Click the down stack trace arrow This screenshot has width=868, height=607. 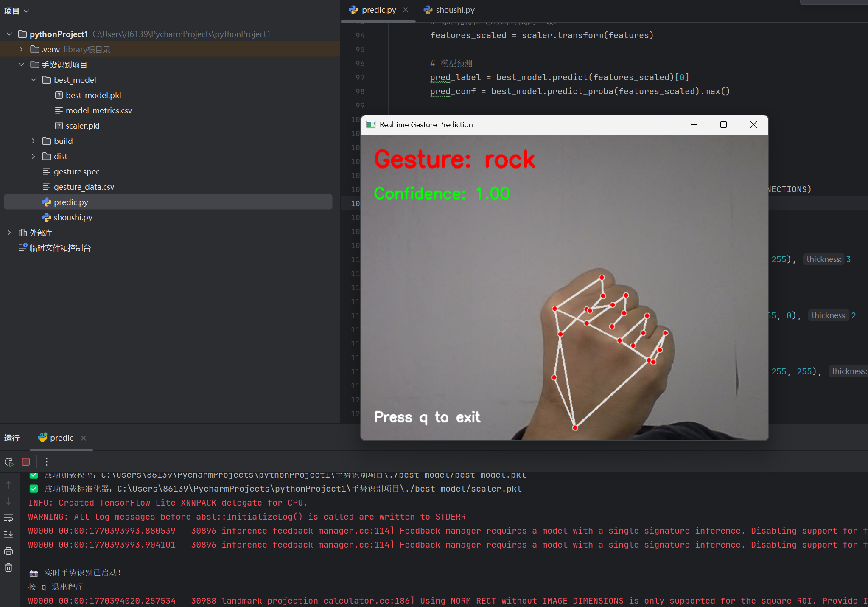[x=8, y=501]
